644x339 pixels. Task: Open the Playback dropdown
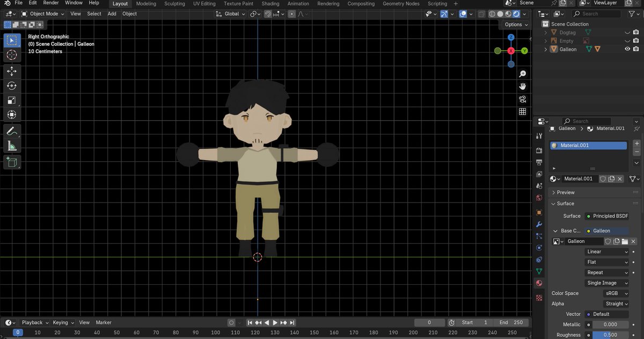(x=35, y=322)
